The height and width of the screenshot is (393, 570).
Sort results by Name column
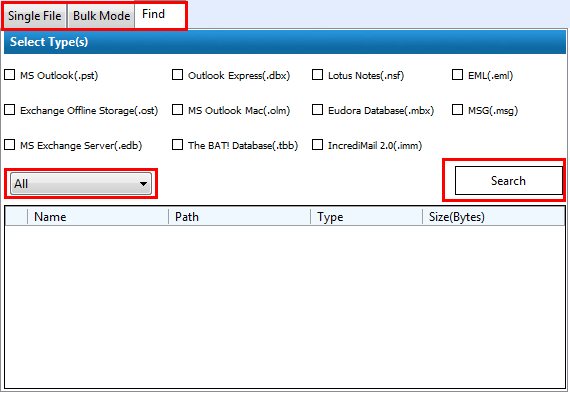(x=98, y=217)
